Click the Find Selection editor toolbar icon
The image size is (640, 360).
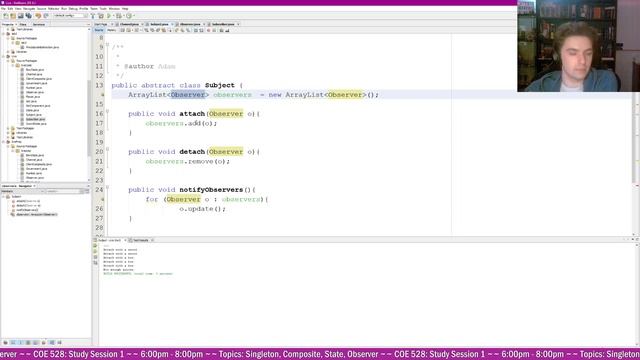146,30
